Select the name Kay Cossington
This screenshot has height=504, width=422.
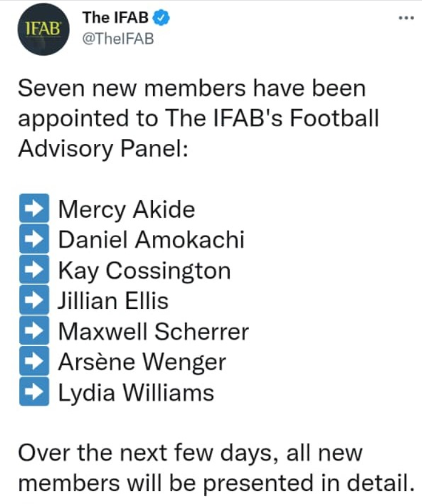(144, 271)
